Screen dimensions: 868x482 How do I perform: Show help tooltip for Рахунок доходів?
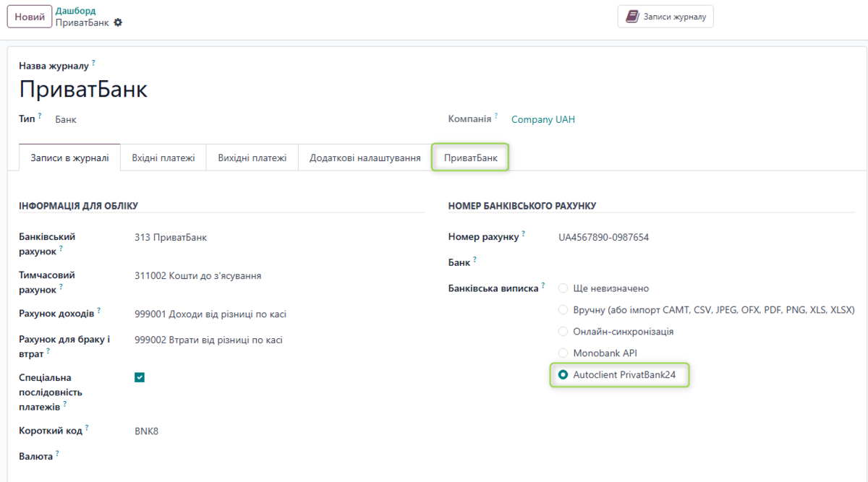tap(98, 311)
